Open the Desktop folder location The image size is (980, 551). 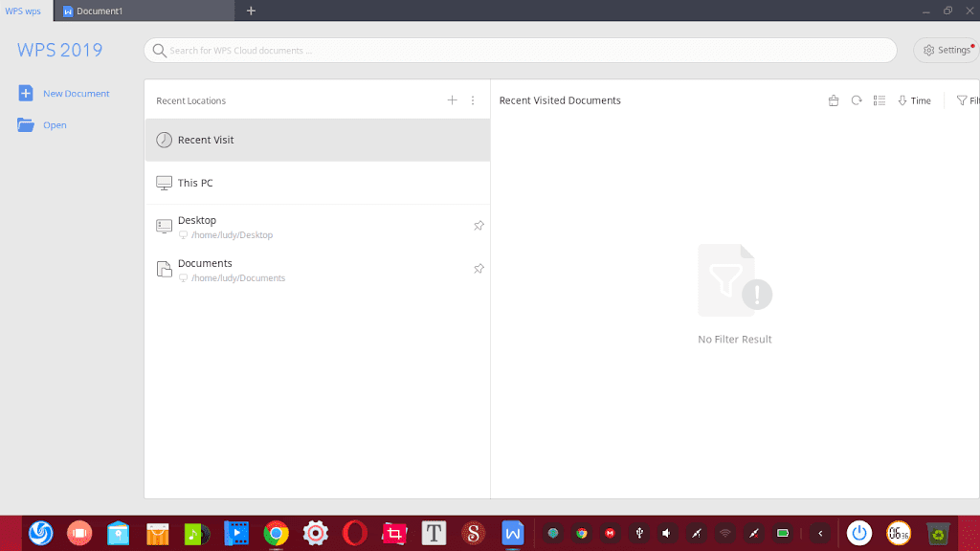click(x=318, y=226)
